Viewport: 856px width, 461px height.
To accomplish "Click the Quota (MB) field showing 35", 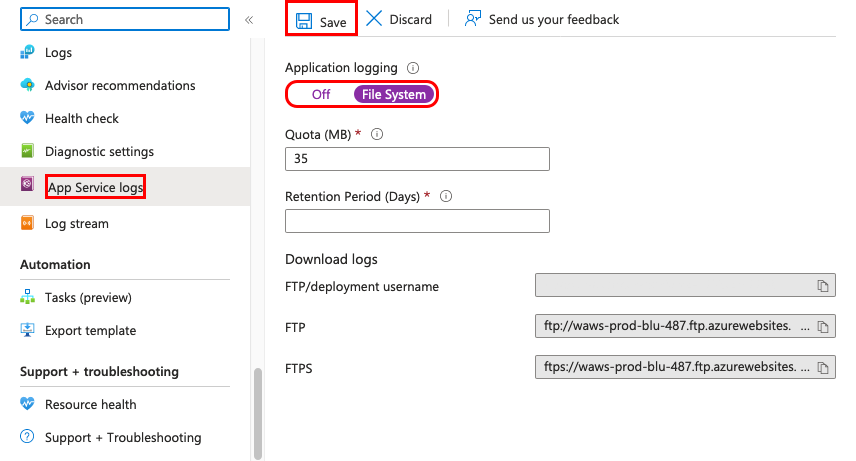I will 417,159.
